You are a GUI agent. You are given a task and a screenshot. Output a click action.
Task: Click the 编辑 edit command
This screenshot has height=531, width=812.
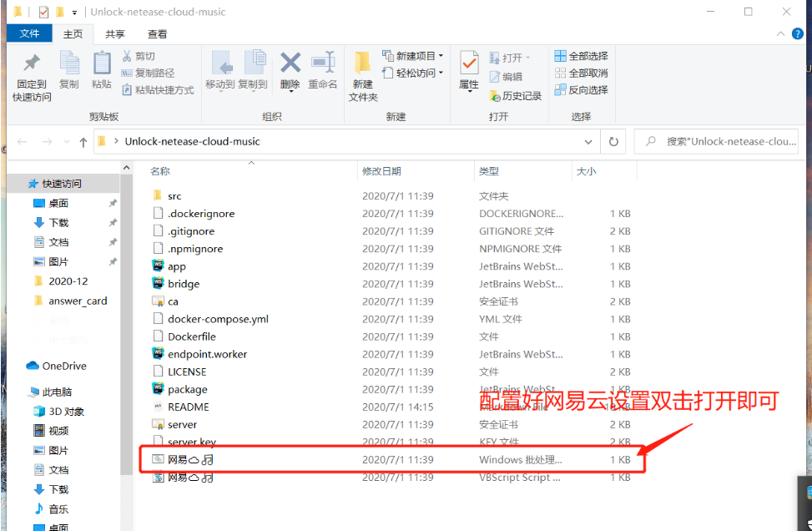point(506,77)
